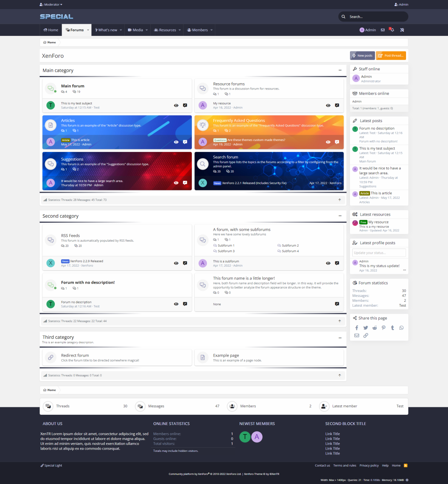
Task: Open quick thread icon in Main forum row
Action: pos(185,105)
